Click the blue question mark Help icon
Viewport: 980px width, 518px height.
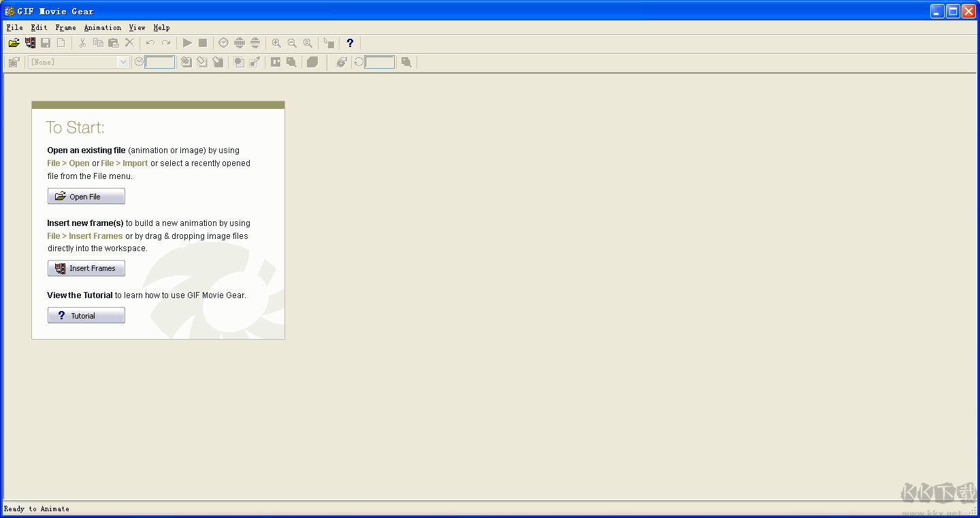click(x=350, y=43)
